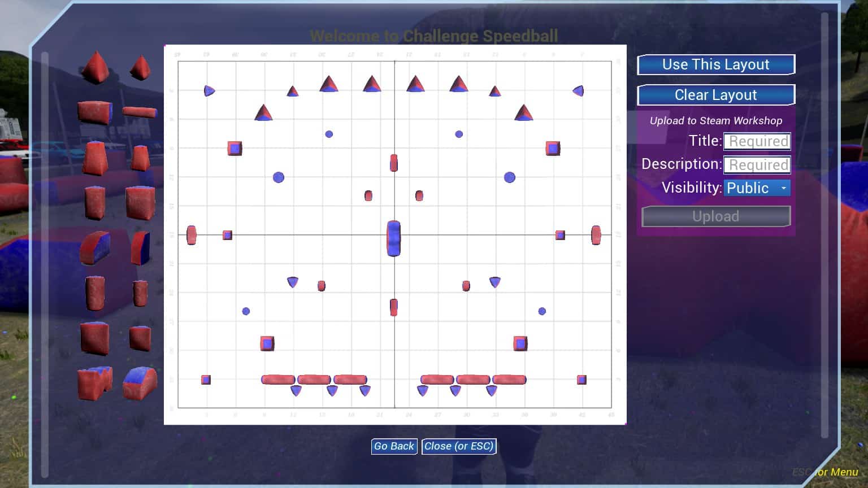Select the cylinder bunker above field center
The height and width of the screenshot is (488, 868).
(x=394, y=163)
